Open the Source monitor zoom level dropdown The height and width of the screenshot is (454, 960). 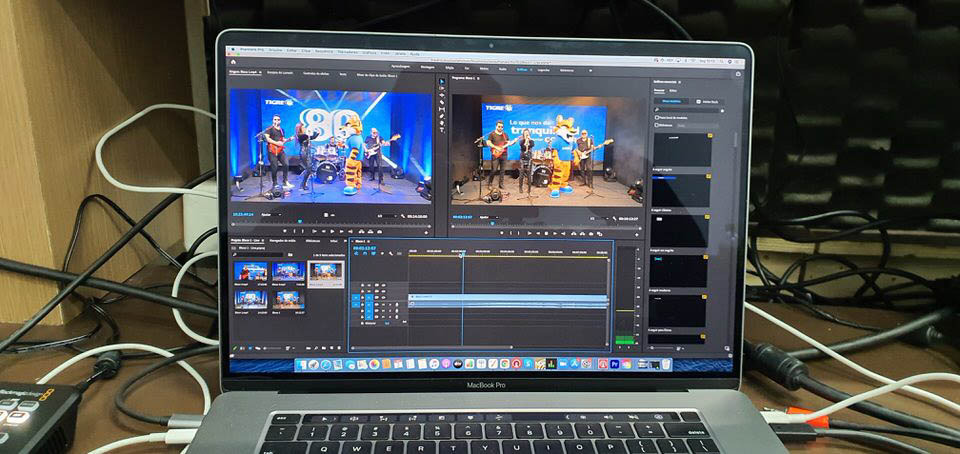pos(273,214)
